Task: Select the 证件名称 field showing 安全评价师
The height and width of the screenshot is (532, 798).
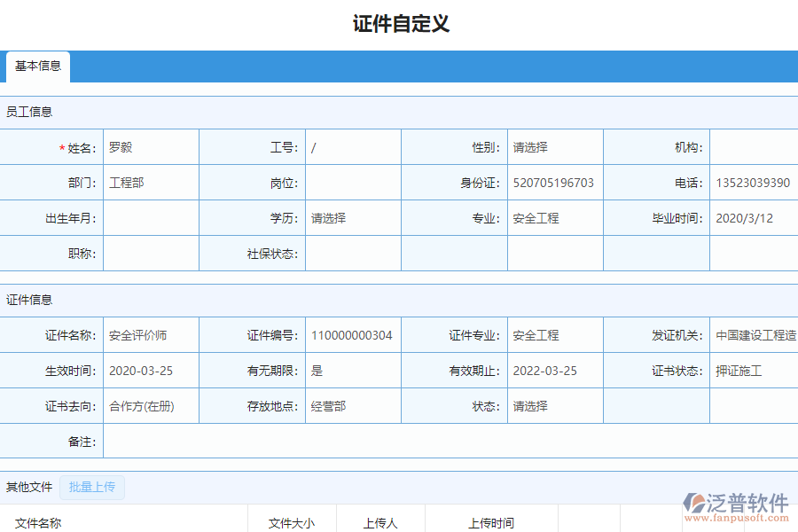Action: pos(151,335)
